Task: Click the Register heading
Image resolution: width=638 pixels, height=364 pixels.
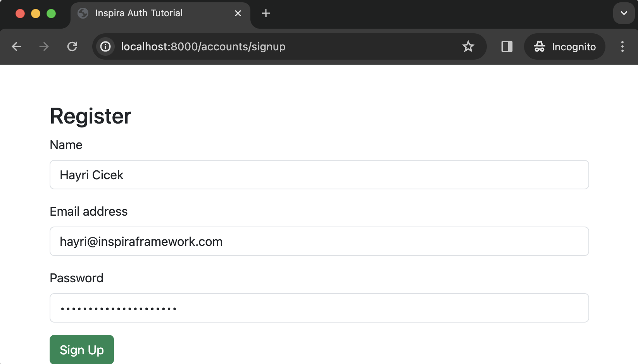Action: pos(91,116)
